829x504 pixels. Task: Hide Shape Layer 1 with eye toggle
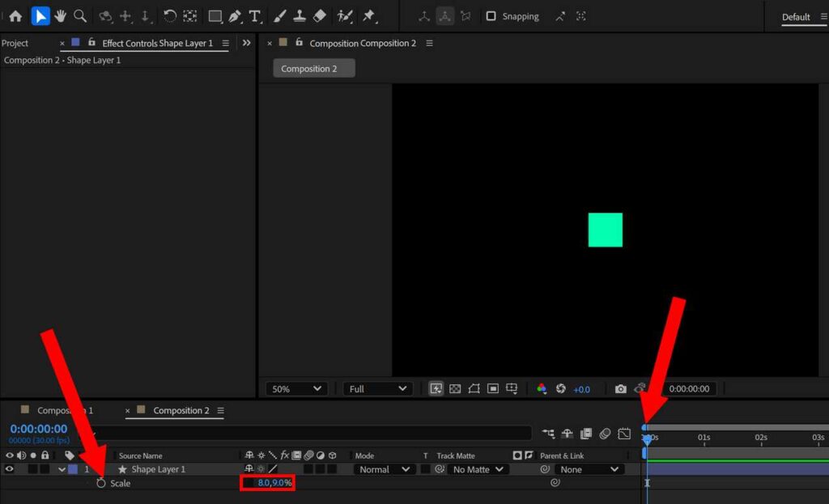(9, 469)
